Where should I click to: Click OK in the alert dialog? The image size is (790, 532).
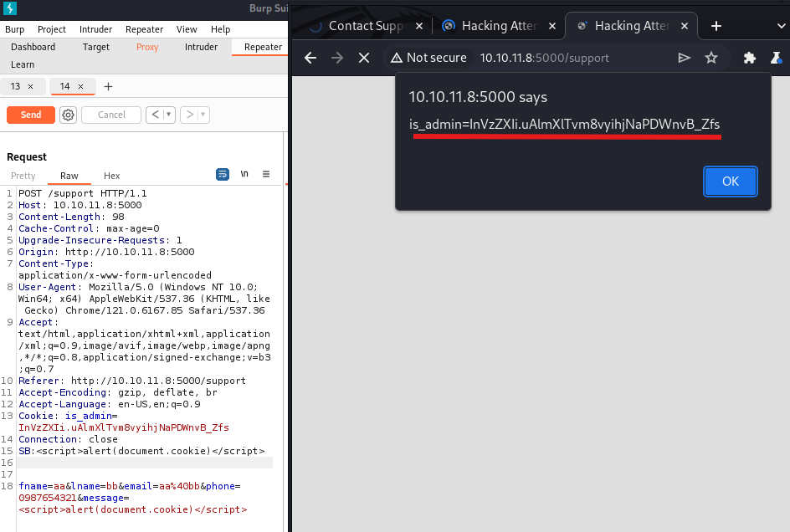click(x=730, y=182)
